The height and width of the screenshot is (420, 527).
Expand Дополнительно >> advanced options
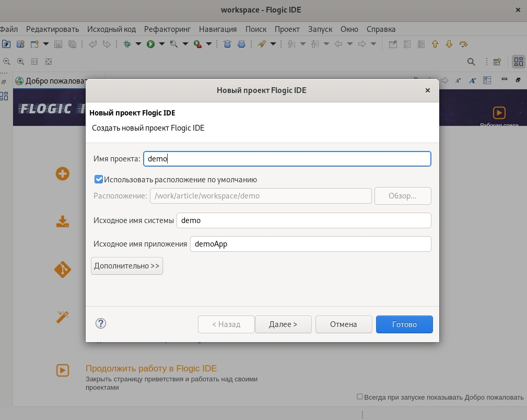tap(127, 266)
